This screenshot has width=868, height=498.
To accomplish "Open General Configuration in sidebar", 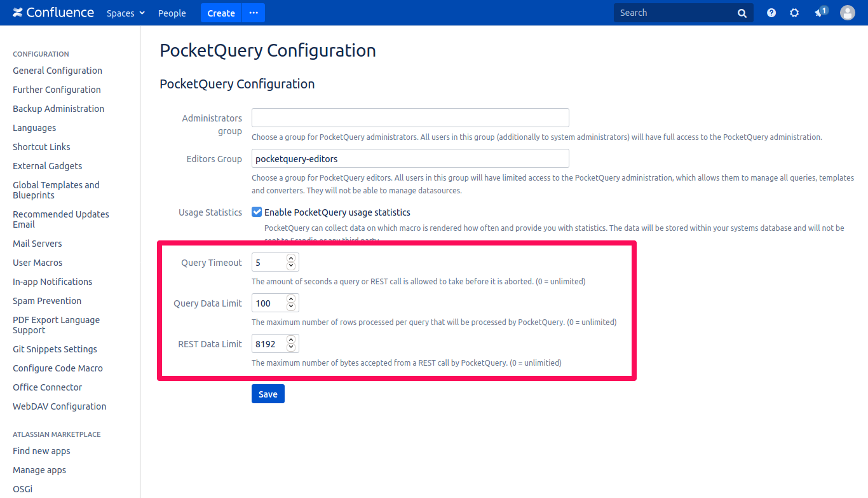I will pos(57,71).
